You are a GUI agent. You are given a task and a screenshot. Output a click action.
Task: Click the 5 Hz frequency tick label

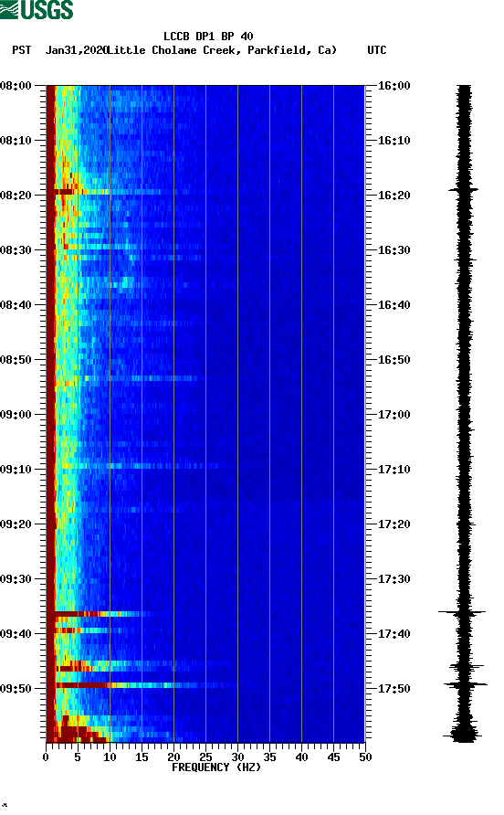tap(78, 757)
